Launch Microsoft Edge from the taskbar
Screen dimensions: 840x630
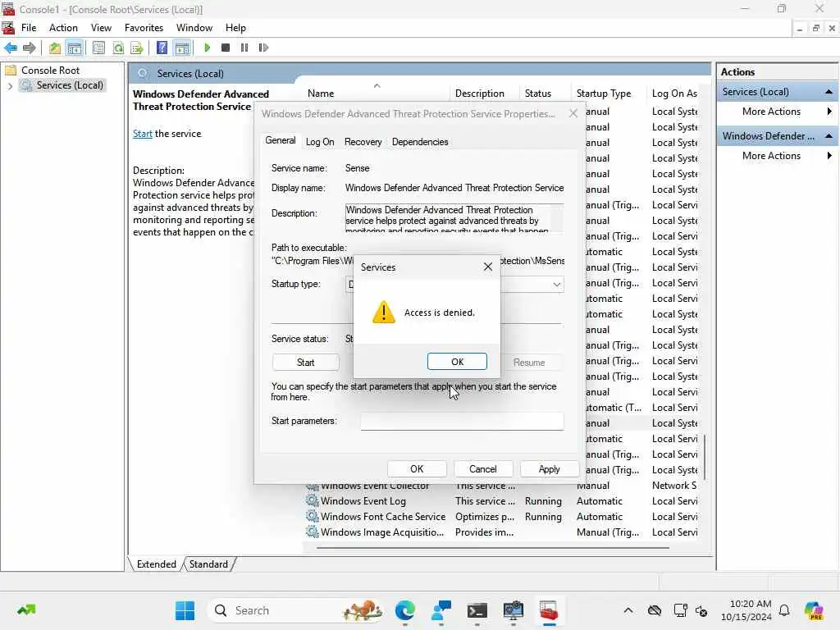(405, 610)
